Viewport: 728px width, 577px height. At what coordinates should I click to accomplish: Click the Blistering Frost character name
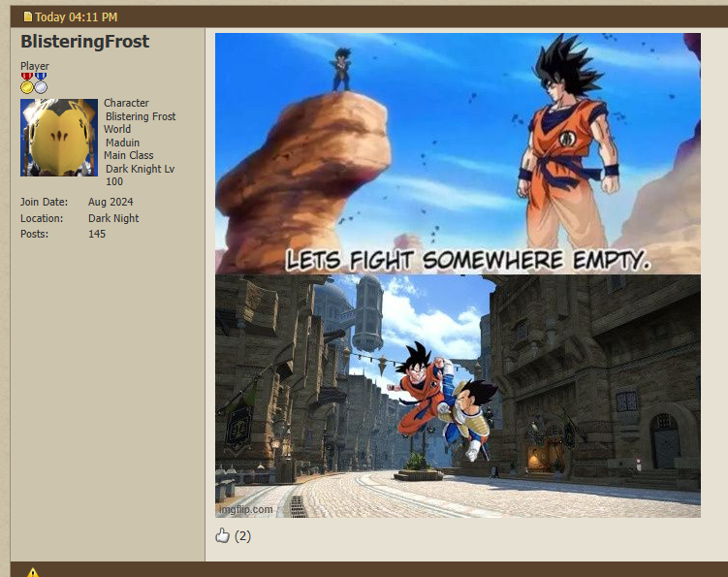(141, 116)
